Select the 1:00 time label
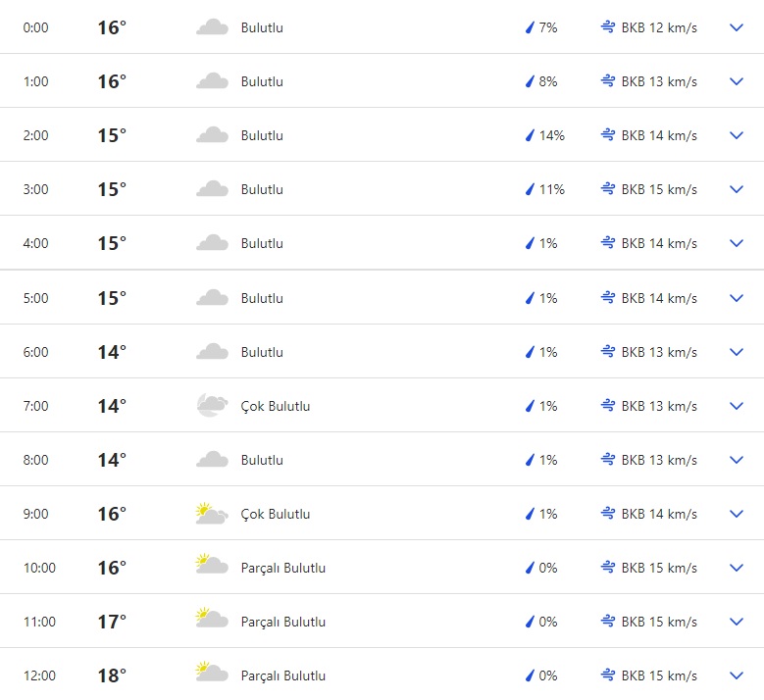The width and height of the screenshot is (764, 700). point(36,81)
